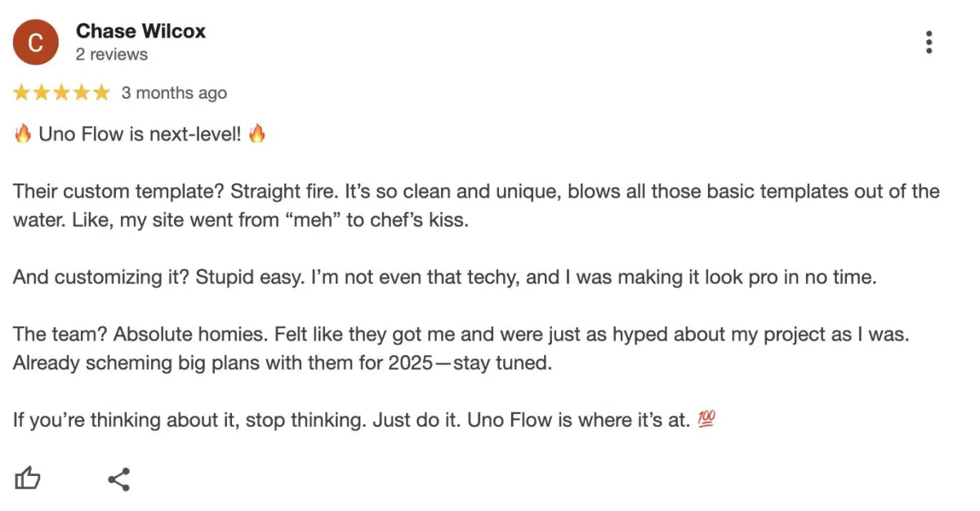Click the fifth star in the rating
980x511 pixels.
click(101, 93)
